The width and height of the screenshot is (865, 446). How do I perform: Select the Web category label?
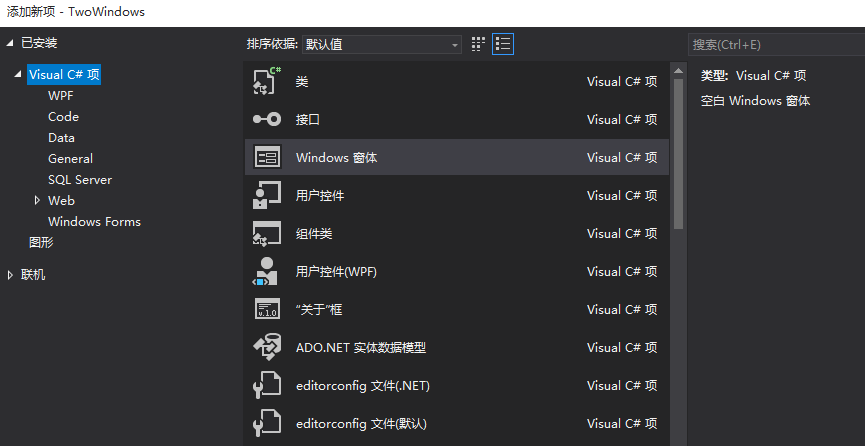click(x=61, y=201)
